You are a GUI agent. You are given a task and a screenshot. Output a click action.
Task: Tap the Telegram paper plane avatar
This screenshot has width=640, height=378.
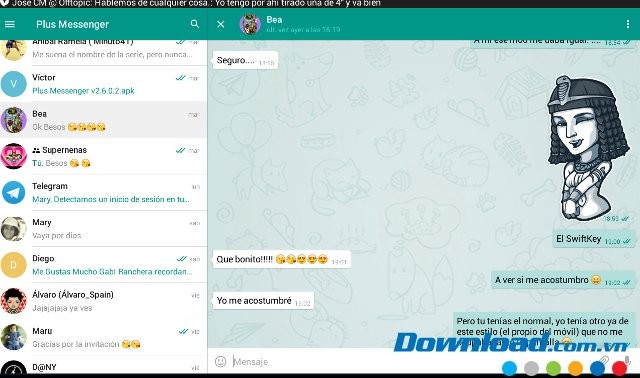click(13, 192)
